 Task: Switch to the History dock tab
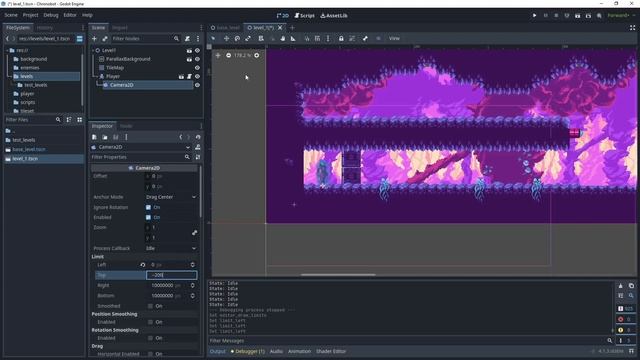point(44,28)
